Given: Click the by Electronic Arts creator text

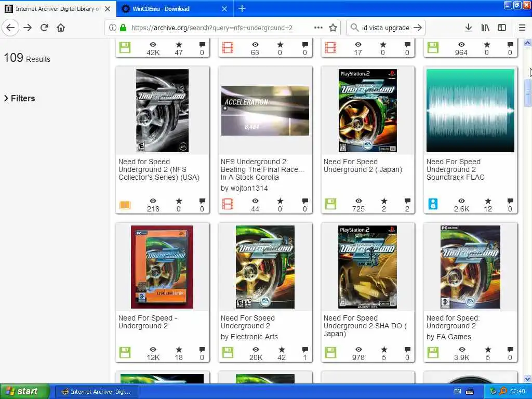Looking at the screenshot, I should 249,337.
